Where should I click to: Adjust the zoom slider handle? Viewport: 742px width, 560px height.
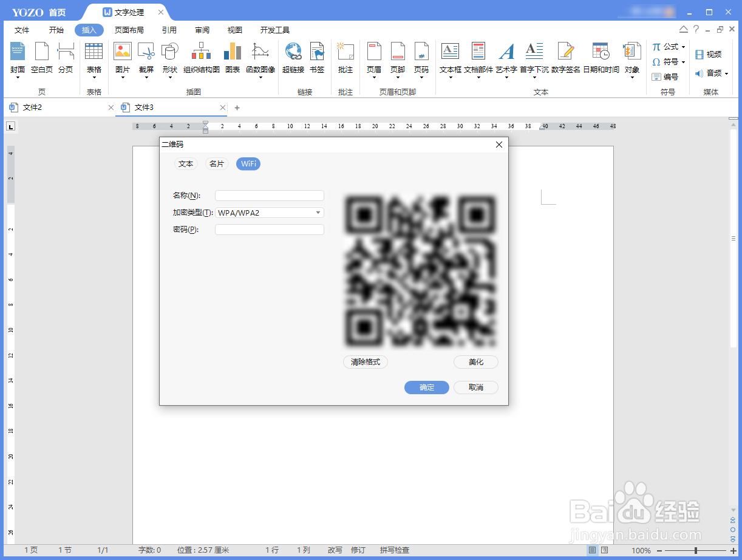pyautogui.click(x=695, y=550)
